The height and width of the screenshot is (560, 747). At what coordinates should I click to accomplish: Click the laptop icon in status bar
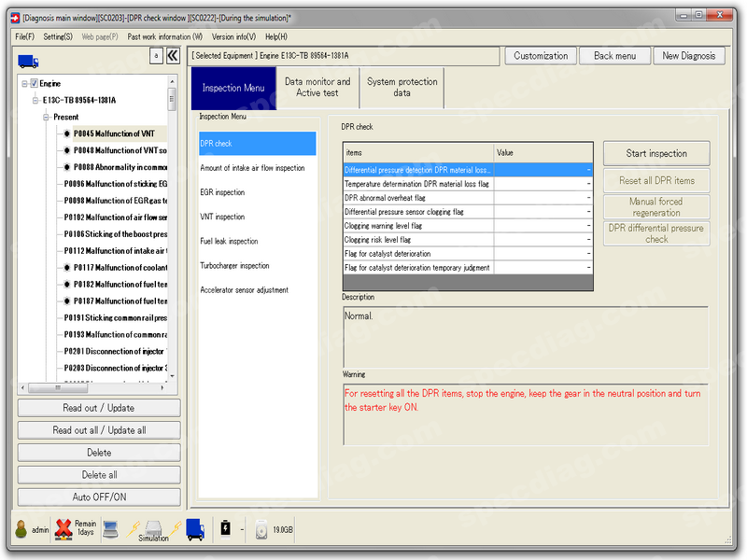coord(110,529)
